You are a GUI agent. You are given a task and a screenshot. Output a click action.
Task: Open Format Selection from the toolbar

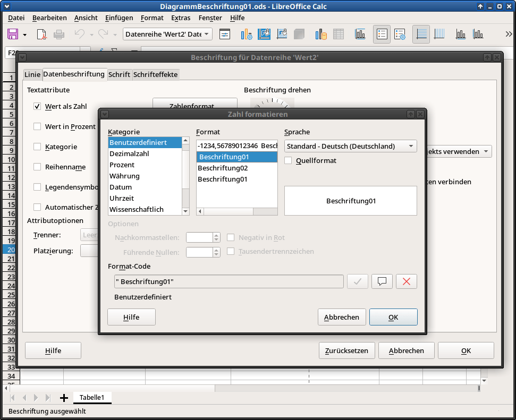225,34
